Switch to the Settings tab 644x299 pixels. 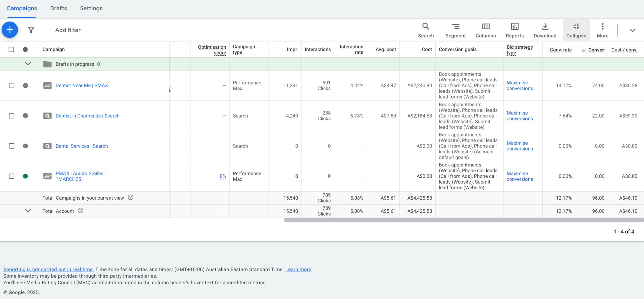pyautogui.click(x=91, y=8)
